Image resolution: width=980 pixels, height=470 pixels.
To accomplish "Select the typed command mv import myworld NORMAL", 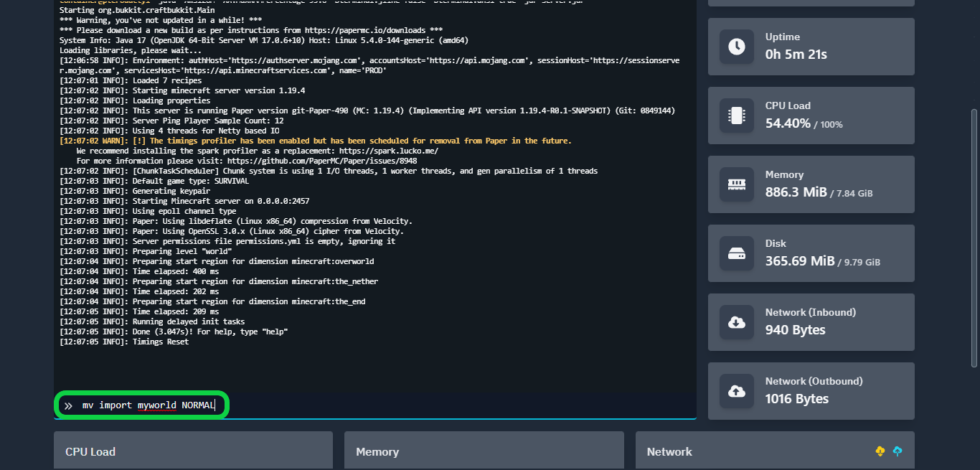I will 147,405.
